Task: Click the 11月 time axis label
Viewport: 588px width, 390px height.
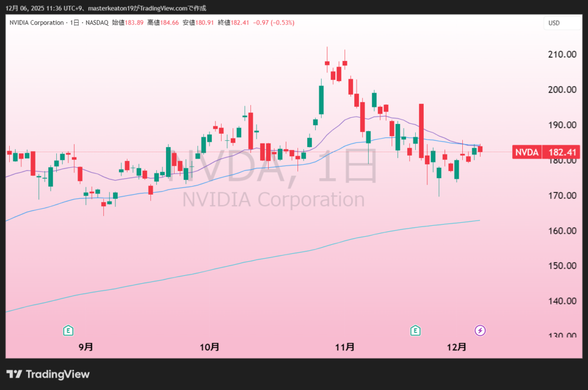Action: [345, 347]
